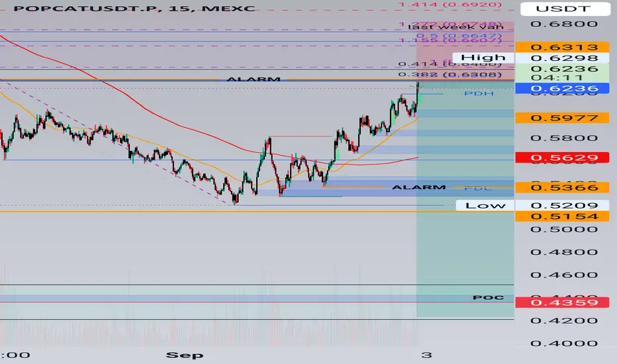Image resolution: width=617 pixels, height=364 pixels.
Task: Click the 0.4200 price axis tick
Action: click(564, 321)
